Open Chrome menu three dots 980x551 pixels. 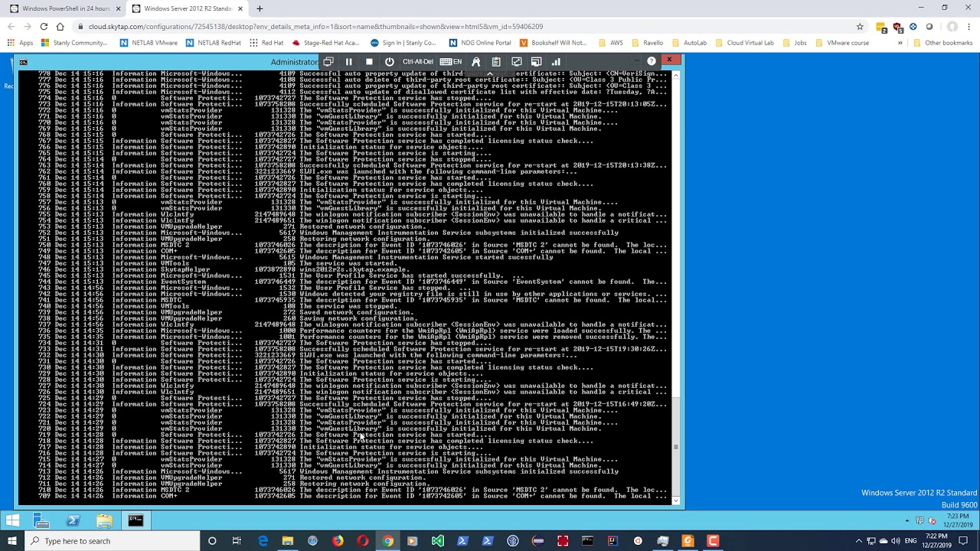[970, 26]
